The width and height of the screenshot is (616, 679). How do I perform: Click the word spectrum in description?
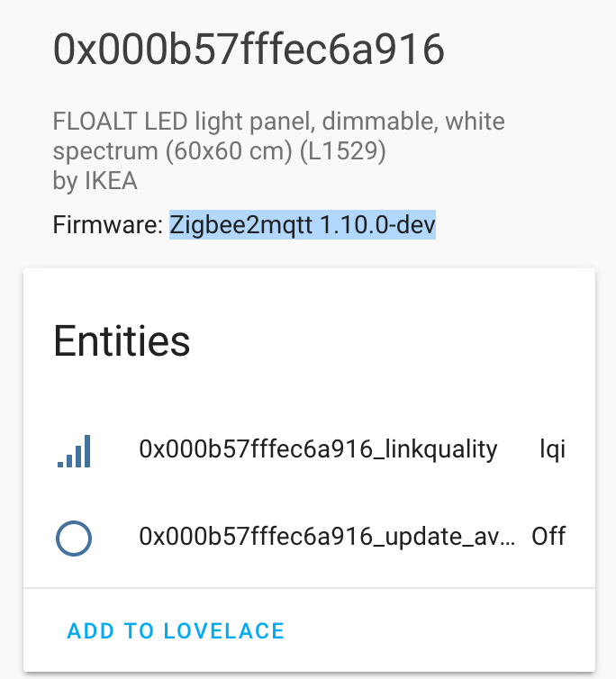[105, 150]
